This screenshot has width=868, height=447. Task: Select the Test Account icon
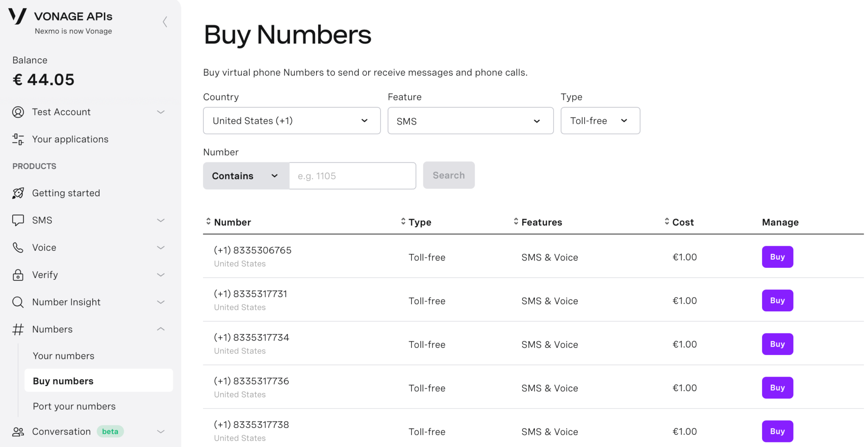(x=18, y=112)
